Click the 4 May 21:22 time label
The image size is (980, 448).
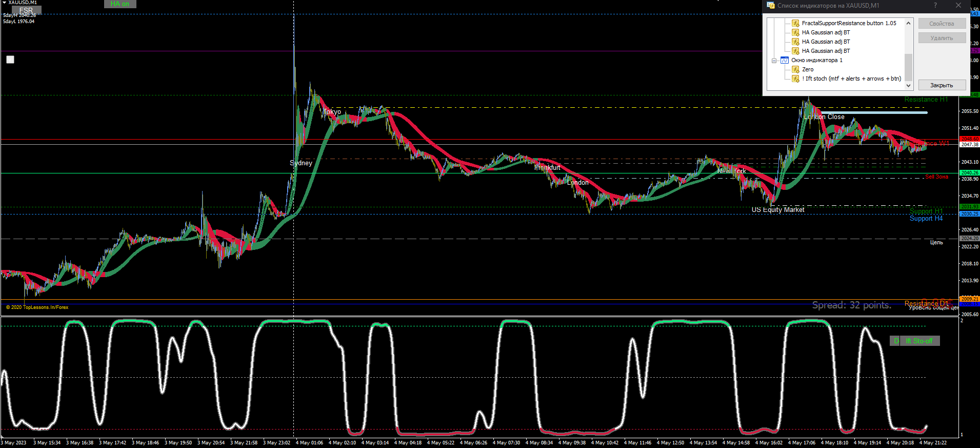pos(933,442)
